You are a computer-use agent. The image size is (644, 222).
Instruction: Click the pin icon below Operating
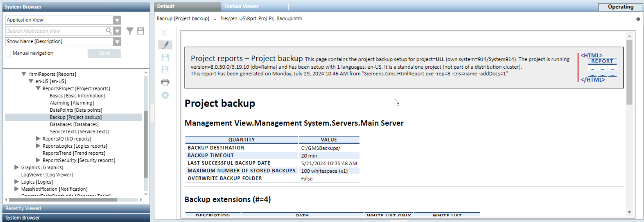(x=637, y=19)
